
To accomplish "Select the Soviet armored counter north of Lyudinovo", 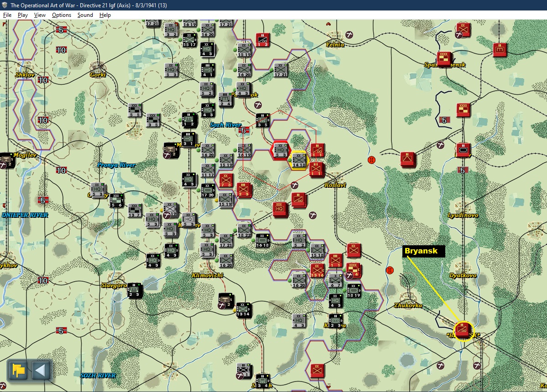I will (x=463, y=150).
